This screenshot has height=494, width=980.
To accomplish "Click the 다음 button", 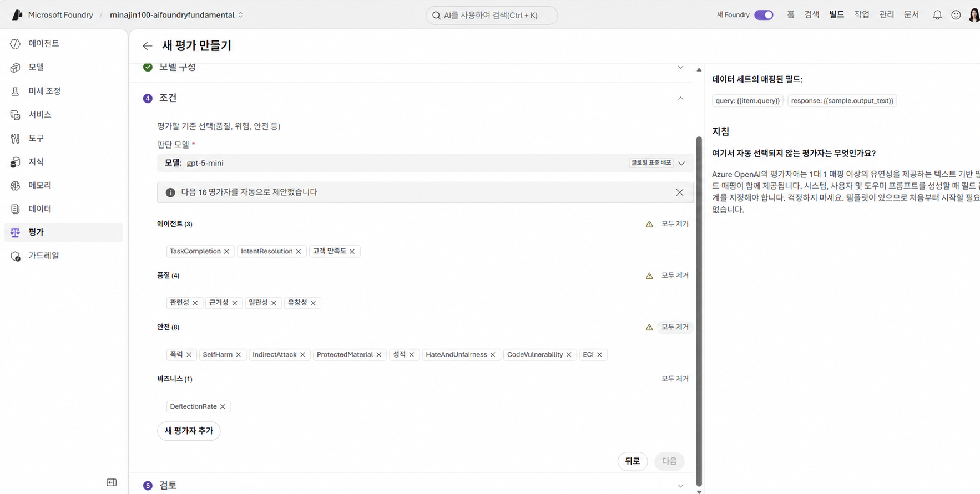I will click(x=669, y=461).
